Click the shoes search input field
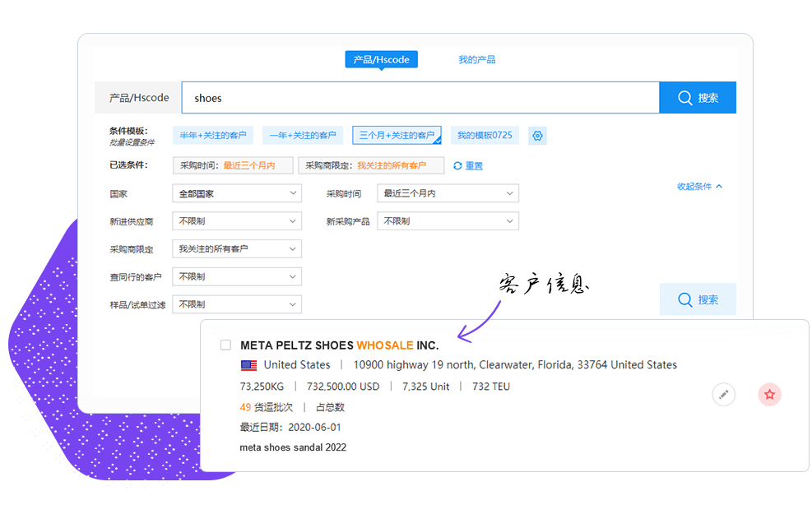812x505 pixels. point(420,97)
